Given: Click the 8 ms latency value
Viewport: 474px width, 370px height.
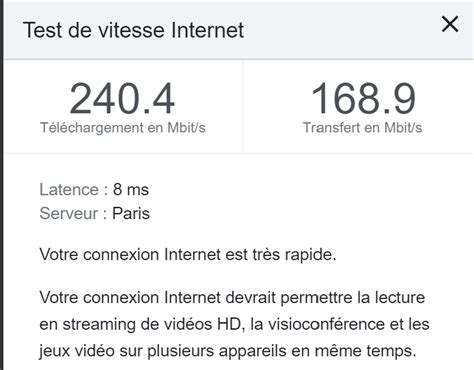Looking at the screenshot, I should [131, 190].
